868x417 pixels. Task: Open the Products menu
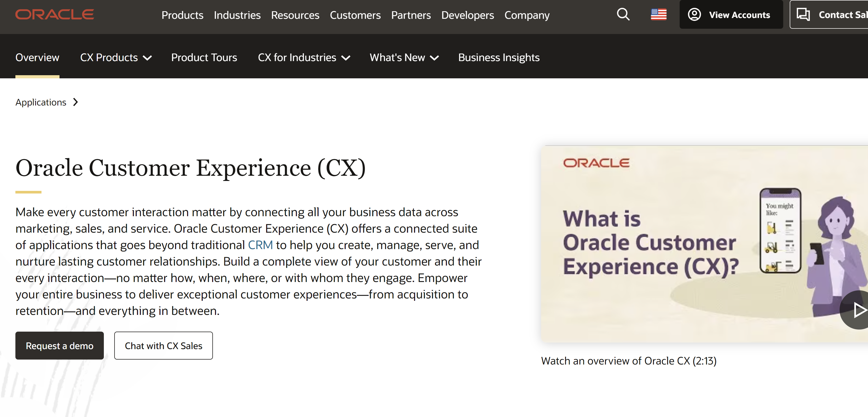(x=182, y=15)
